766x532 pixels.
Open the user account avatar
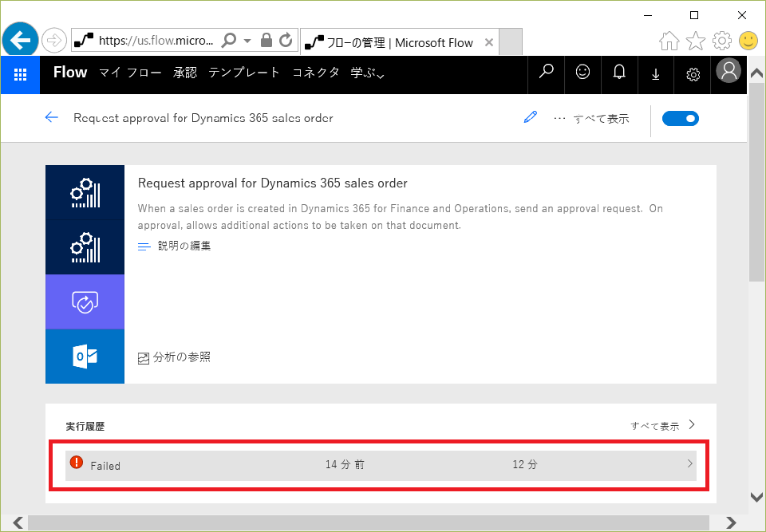[x=728, y=70]
